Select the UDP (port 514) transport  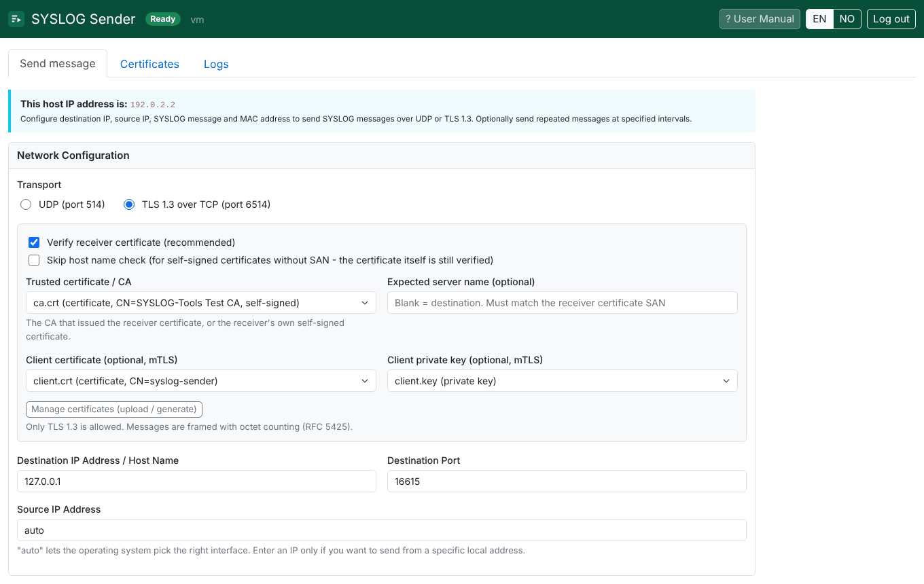pyautogui.click(x=26, y=204)
